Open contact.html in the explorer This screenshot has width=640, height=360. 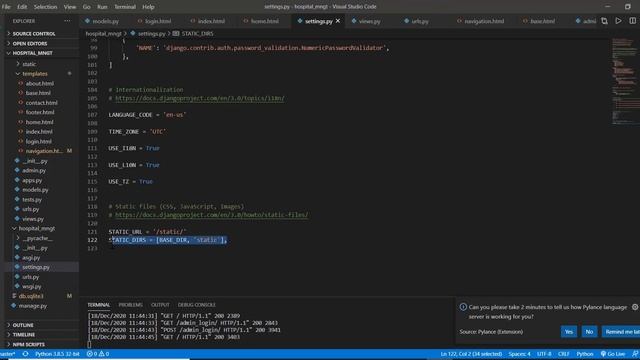pyautogui.click(x=42, y=103)
